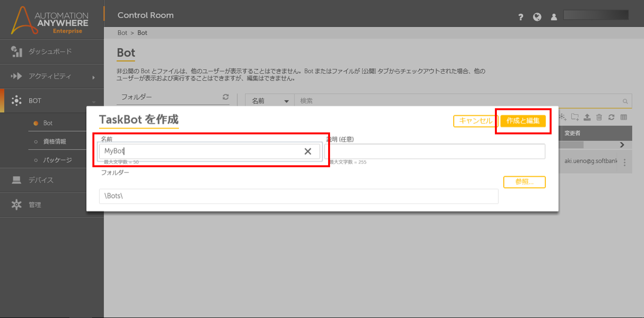Screen dimensions: 644x318
Task: Click the globe language icon
Action: (537, 17)
